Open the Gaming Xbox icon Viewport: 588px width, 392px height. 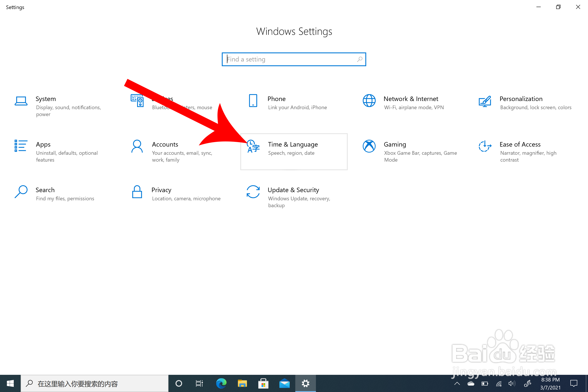pyautogui.click(x=369, y=146)
